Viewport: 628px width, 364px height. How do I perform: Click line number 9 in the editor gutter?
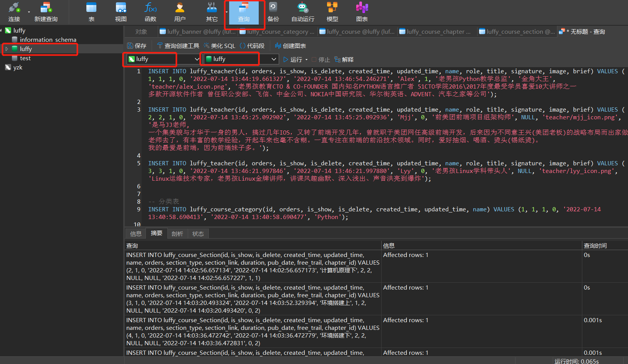point(139,209)
